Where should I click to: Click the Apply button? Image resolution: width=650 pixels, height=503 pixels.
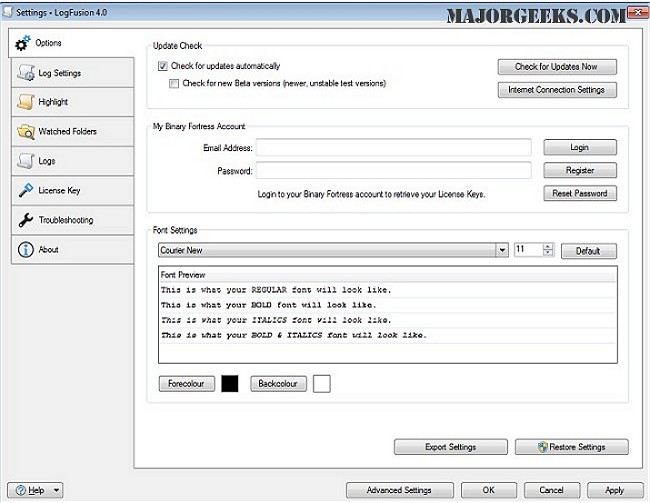615,490
